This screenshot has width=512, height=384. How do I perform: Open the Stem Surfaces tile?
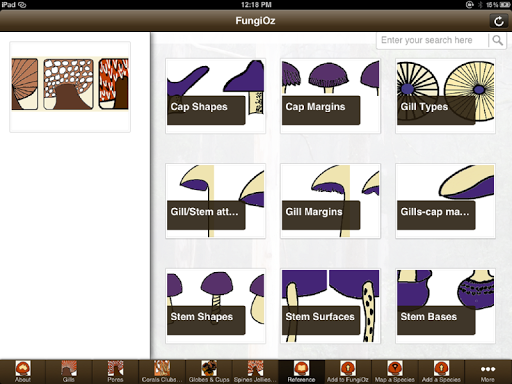pyautogui.click(x=330, y=306)
